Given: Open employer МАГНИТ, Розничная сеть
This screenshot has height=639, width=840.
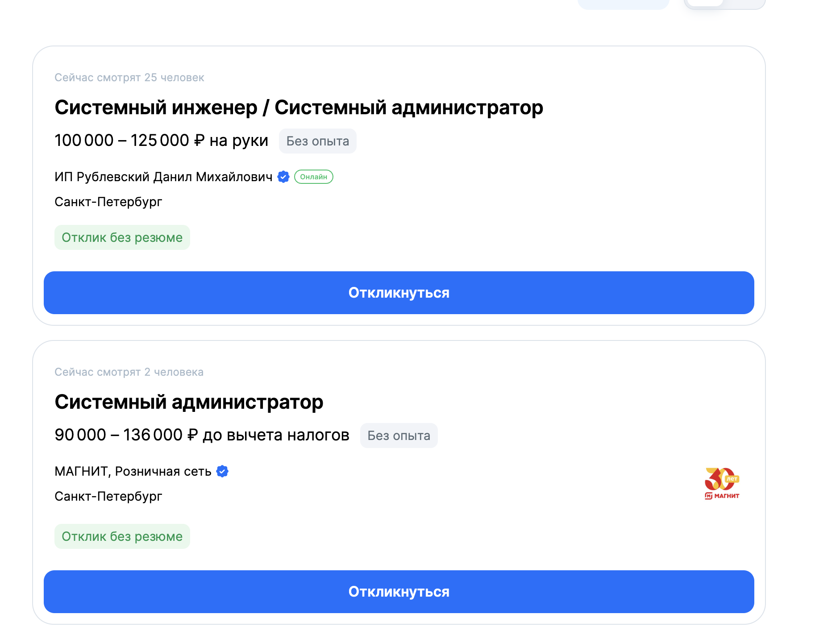Looking at the screenshot, I should tap(133, 472).
